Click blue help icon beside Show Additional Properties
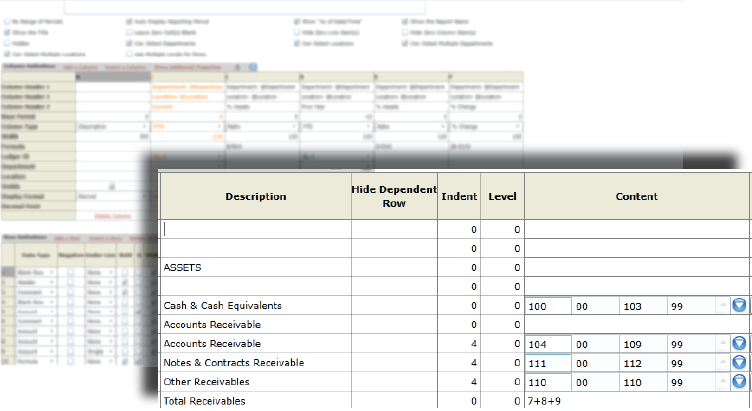752x411 pixels. pos(253,67)
